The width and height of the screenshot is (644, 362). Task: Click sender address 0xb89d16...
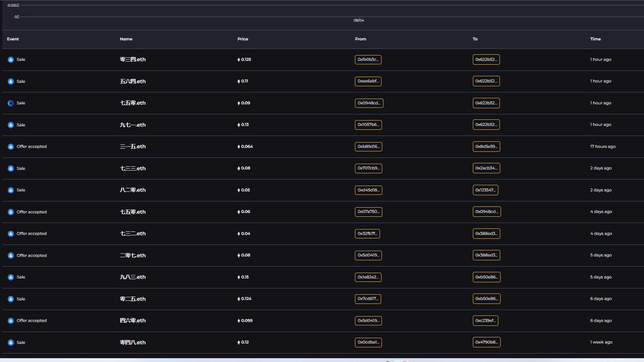(x=369, y=146)
